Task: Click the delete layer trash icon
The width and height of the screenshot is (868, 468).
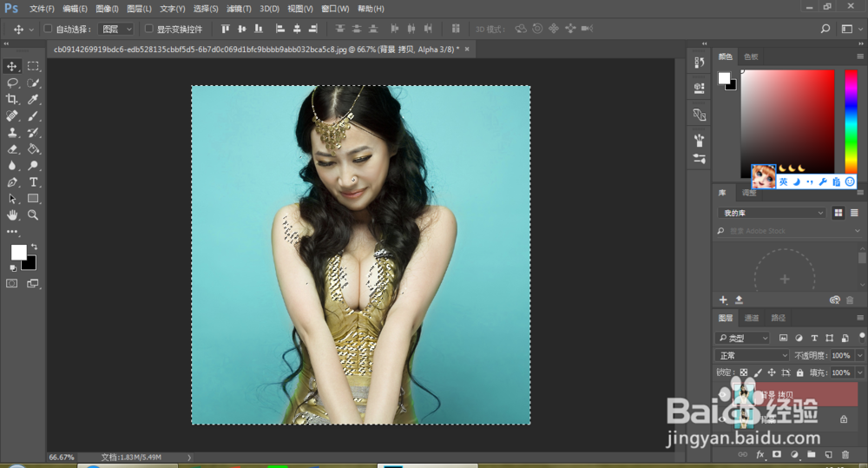Action: tap(845, 454)
